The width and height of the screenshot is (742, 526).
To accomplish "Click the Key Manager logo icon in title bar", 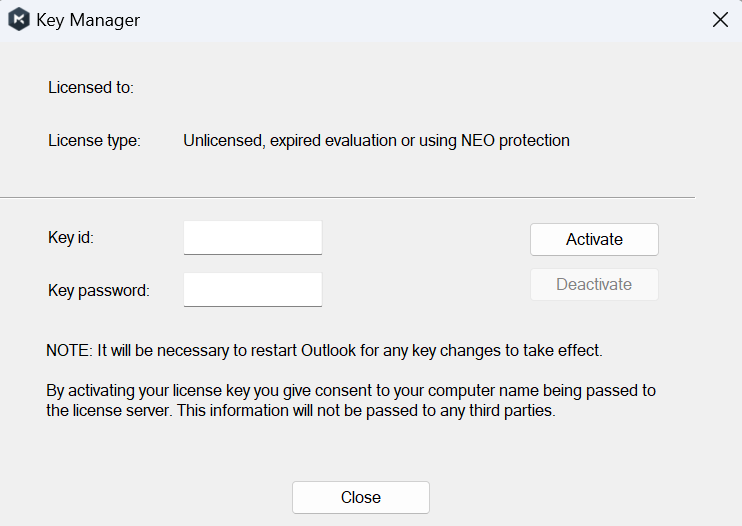I will [19, 20].
